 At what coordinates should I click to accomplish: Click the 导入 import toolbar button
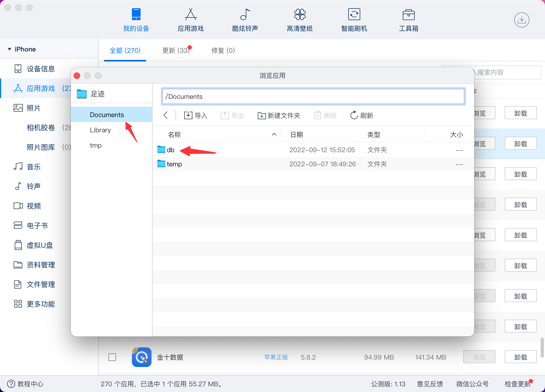[x=196, y=115]
